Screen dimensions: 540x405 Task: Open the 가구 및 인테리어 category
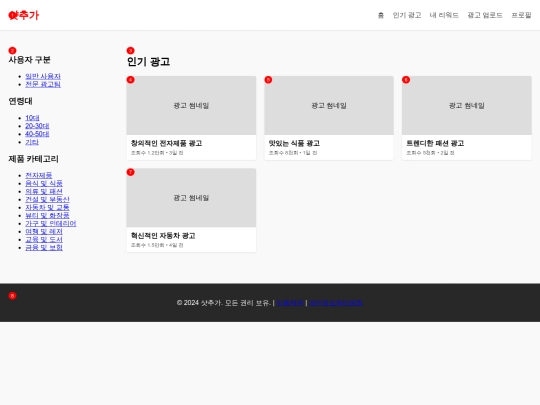pos(51,224)
